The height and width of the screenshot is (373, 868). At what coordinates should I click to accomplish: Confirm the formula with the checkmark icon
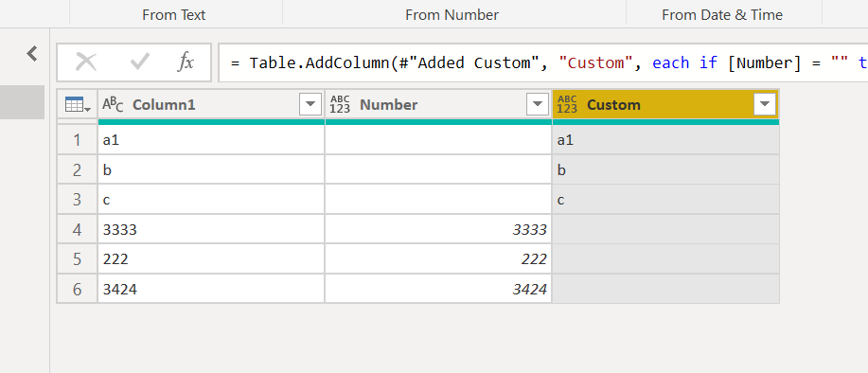tap(139, 62)
